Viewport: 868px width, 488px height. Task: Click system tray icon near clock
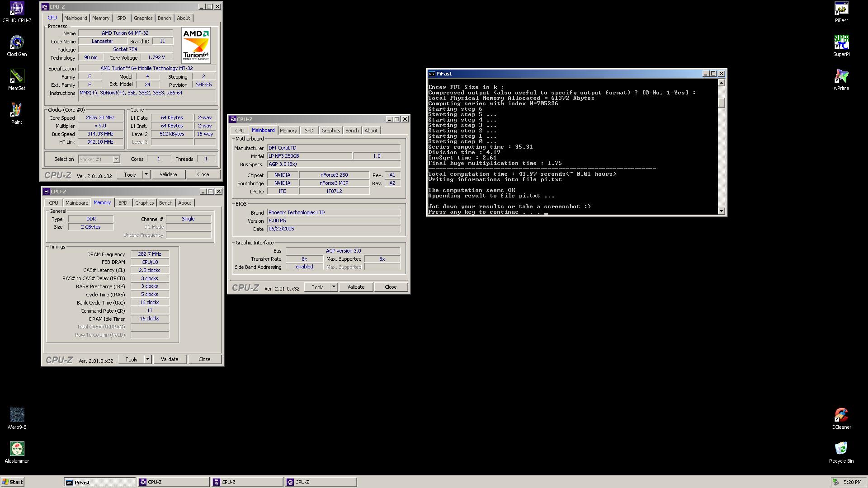[836, 482]
